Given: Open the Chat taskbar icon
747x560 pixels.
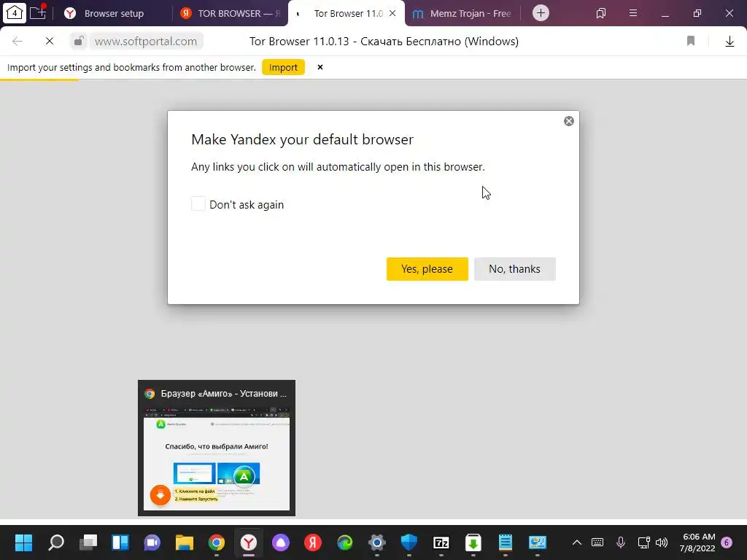Looking at the screenshot, I should click(152, 542).
